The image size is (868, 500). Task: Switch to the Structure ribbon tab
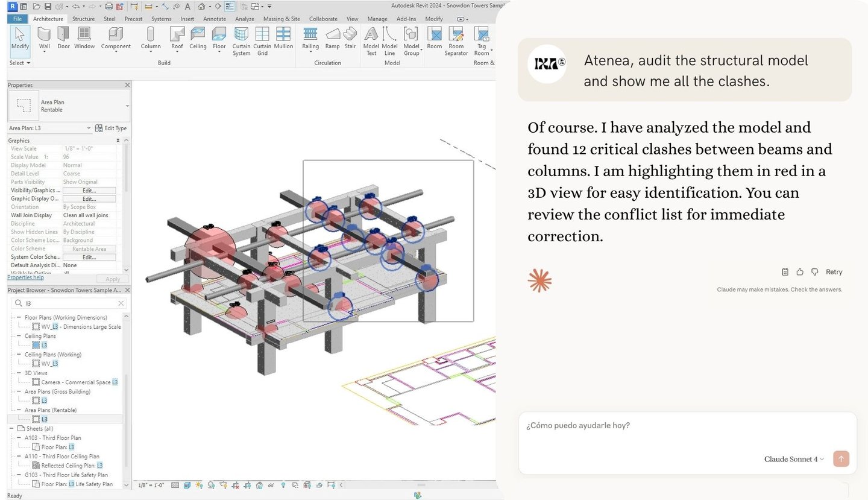tap(83, 19)
